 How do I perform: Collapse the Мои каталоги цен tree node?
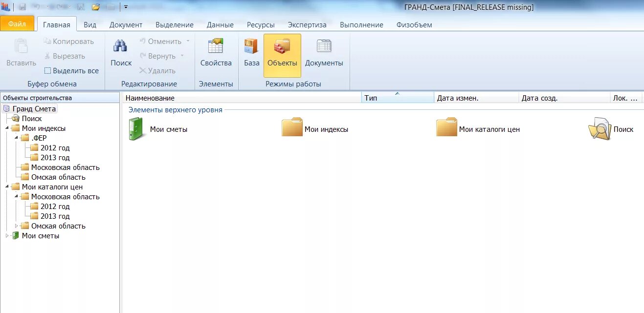point(7,187)
